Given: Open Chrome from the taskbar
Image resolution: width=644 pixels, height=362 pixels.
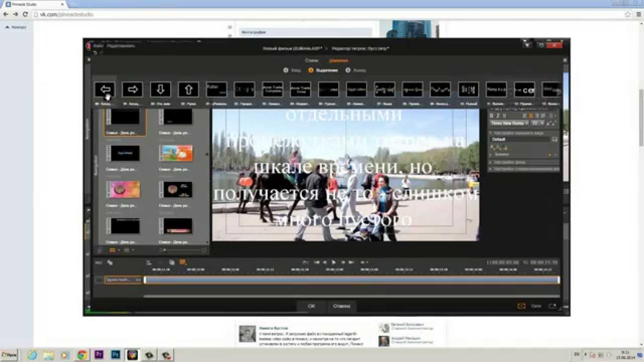Looking at the screenshot, I should (x=82, y=355).
